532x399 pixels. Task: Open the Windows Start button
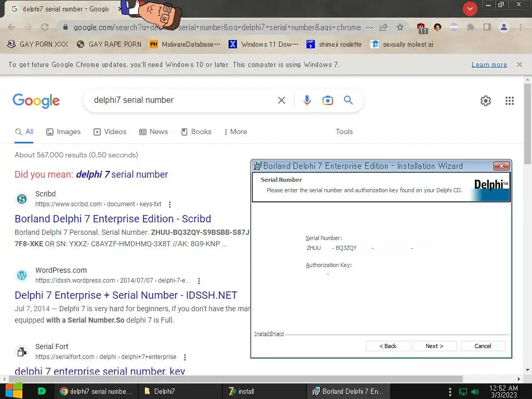tap(14, 391)
